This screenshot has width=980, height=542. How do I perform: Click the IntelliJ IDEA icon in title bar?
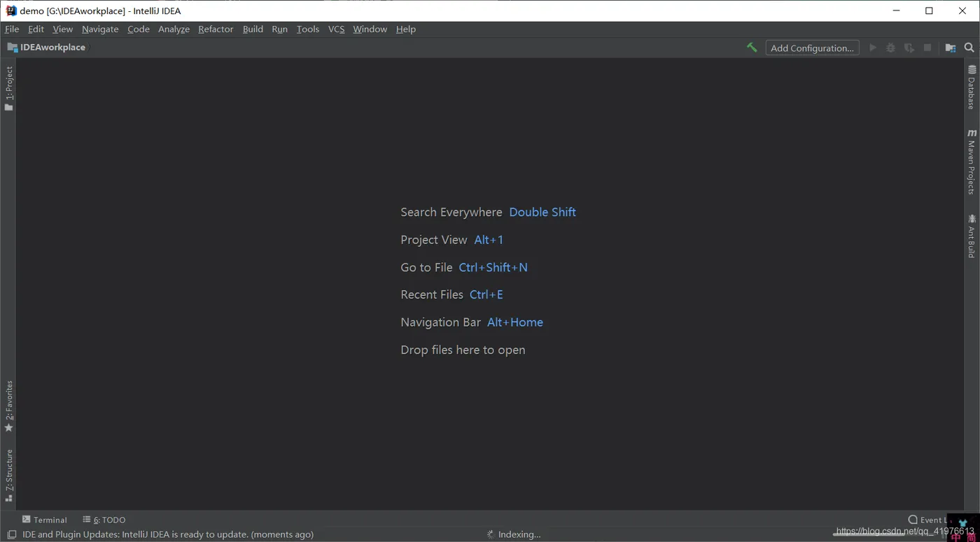click(10, 10)
